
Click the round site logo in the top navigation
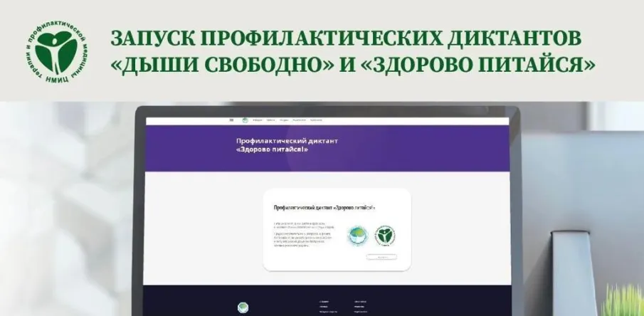[246, 120]
